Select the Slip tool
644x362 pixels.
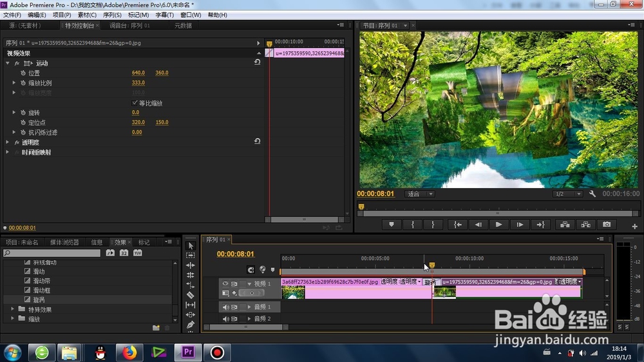click(x=191, y=305)
